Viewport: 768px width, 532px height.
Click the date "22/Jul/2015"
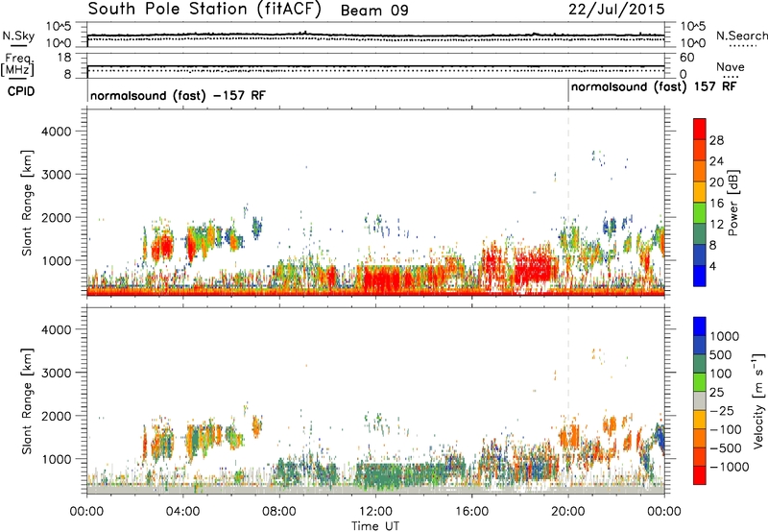(x=616, y=10)
